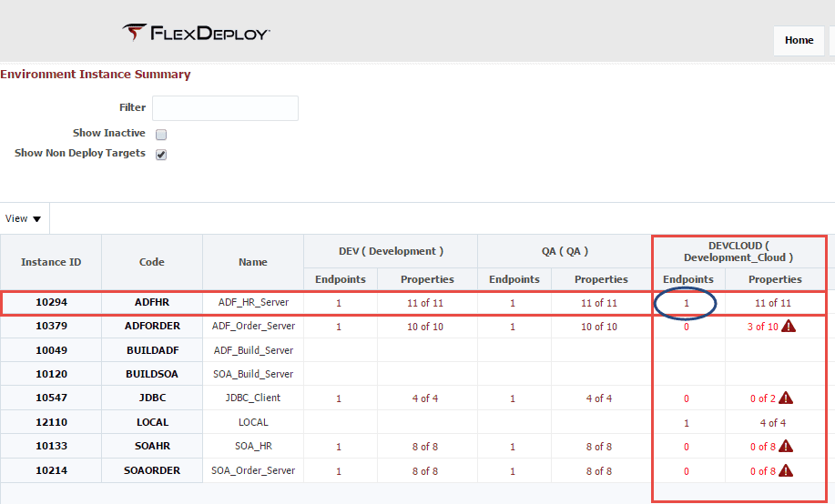This screenshot has height=504, width=835.
Task: Open ADFORDER DEVCLOUD endpoints value 0
Action: pyautogui.click(x=687, y=327)
